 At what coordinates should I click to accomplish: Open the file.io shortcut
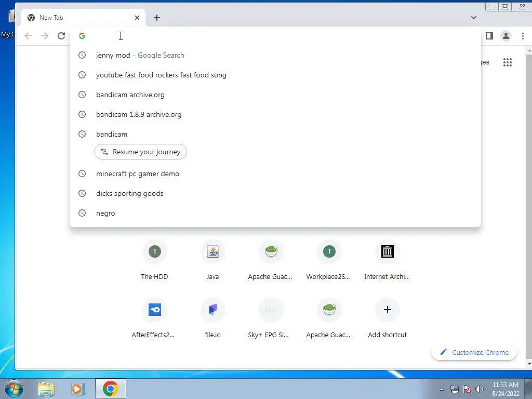tap(212, 318)
